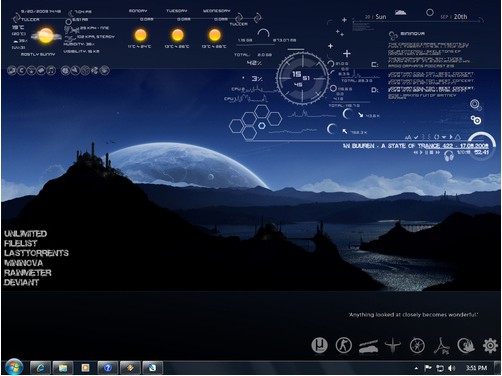The image size is (502, 376).
Task: Open the Action Center flag tray icon
Action: 428,368
